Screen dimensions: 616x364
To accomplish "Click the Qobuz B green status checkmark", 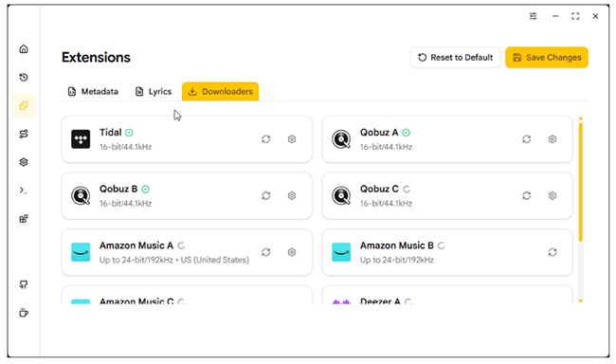I will [x=145, y=190].
